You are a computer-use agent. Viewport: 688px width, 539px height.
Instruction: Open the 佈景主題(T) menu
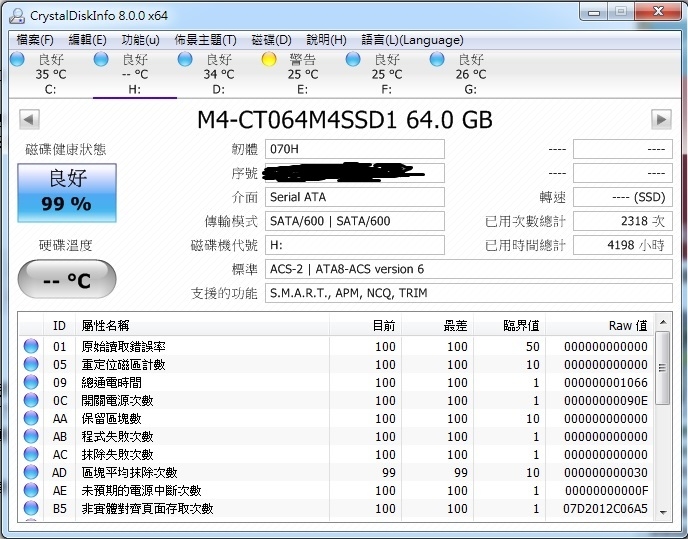tap(205, 40)
